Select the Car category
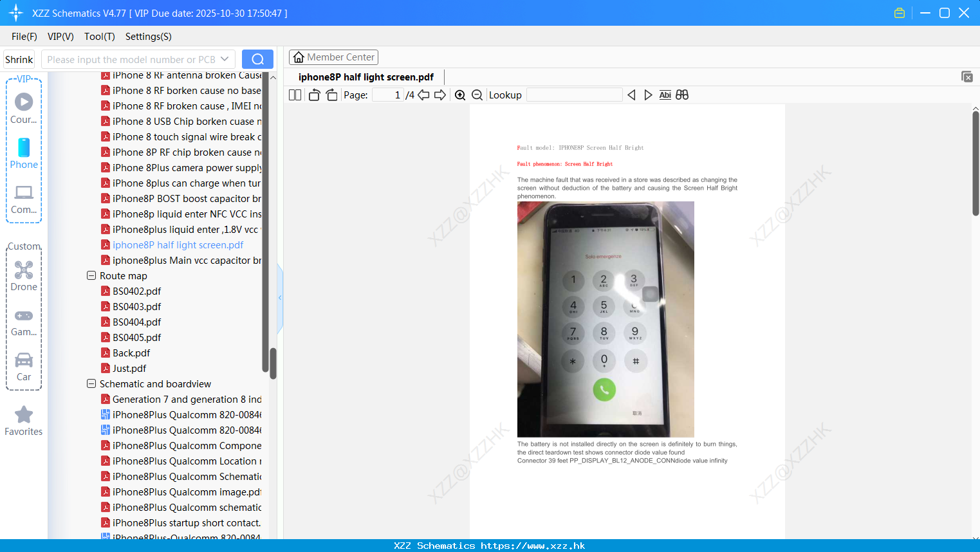The width and height of the screenshot is (980, 552). pyautogui.click(x=24, y=367)
